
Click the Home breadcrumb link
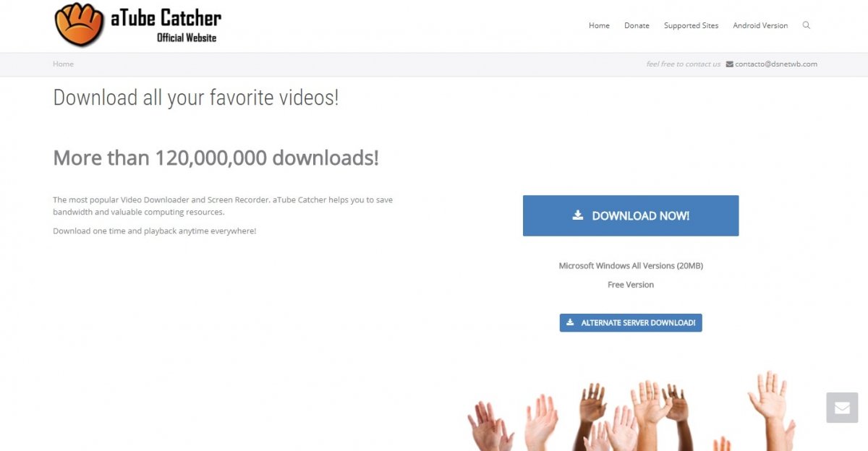click(x=64, y=64)
